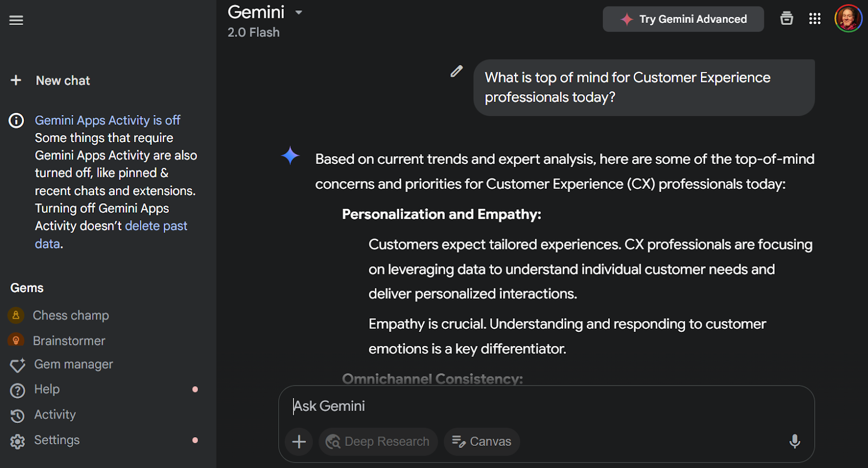Image resolution: width=868 pixels, height=468 pixels.
Task: Open the Google account profile picture
Action: (x=848, y=19)
